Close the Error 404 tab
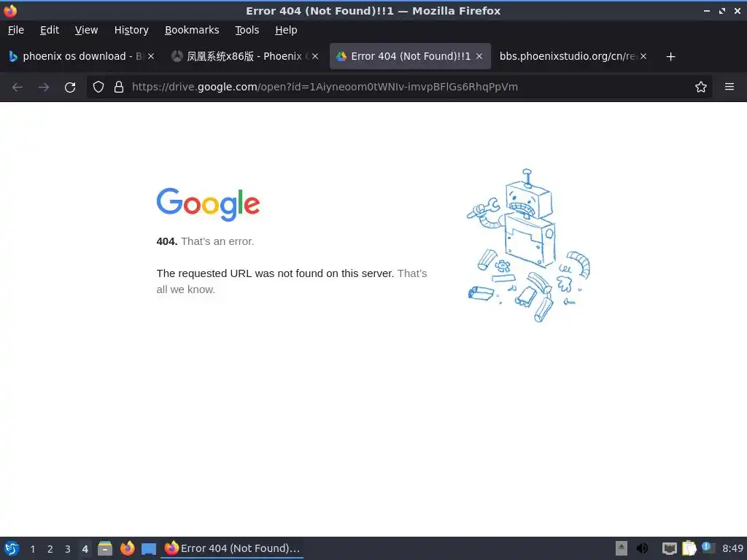Viewport: 747px width, 560px height. pos(479,56)
